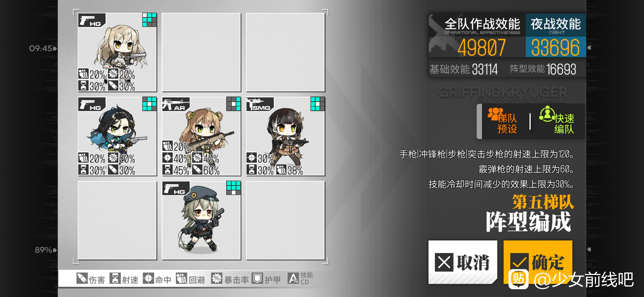Select the 全队作战效能 effectiveness tab
Screen dimensions: 644x297
pyautogui.click(x=477, y=35)
